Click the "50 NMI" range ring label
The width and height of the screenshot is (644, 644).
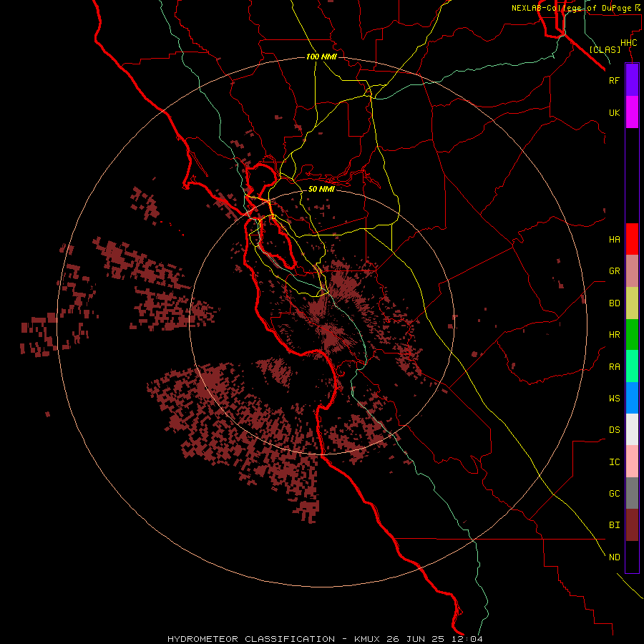pos(321,189)
